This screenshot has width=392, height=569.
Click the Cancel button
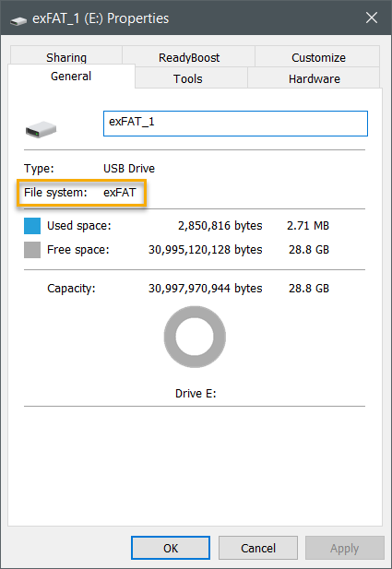click(258, 548)
